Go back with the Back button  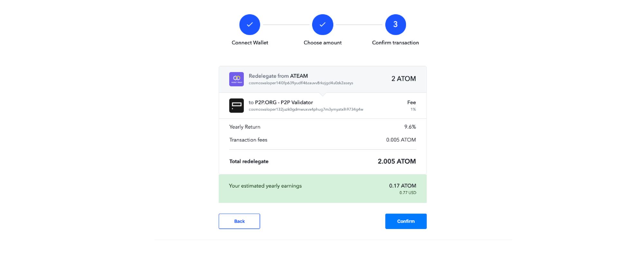pyautogui.click(x=239, y=221)
